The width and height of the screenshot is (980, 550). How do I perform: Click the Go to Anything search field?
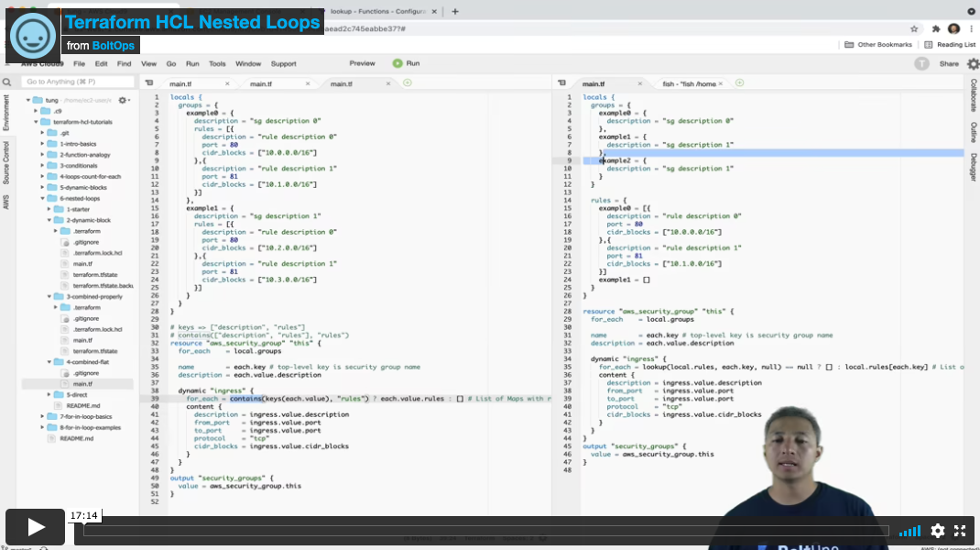pos(75,82)
